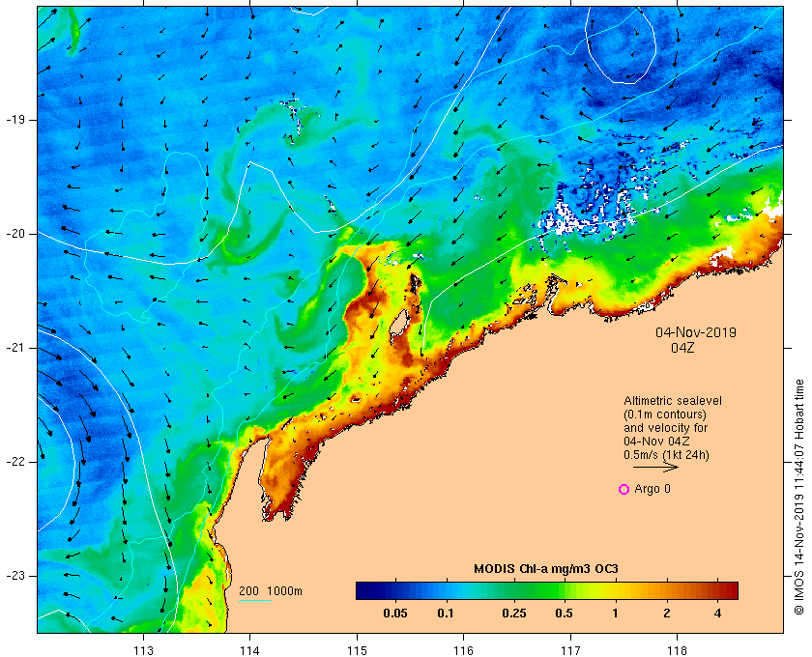Click the longitude axis label 113
This screenshot has height=657, width=812.
(x=143, y=651)
